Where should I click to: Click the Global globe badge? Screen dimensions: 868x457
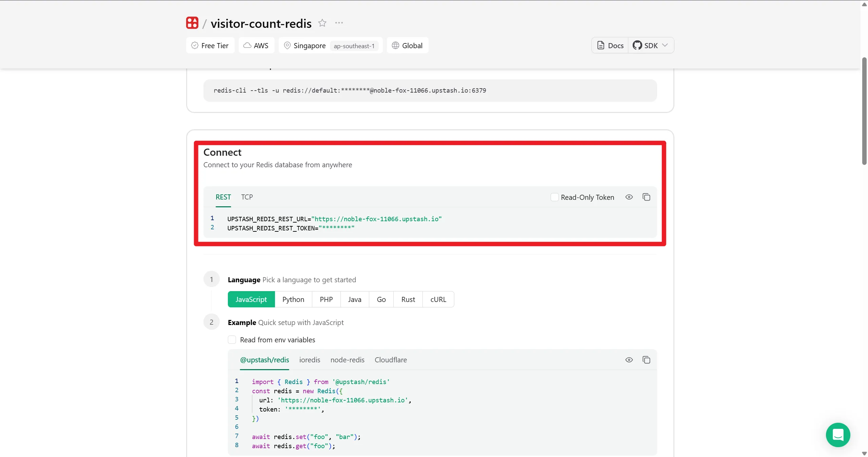407,45
